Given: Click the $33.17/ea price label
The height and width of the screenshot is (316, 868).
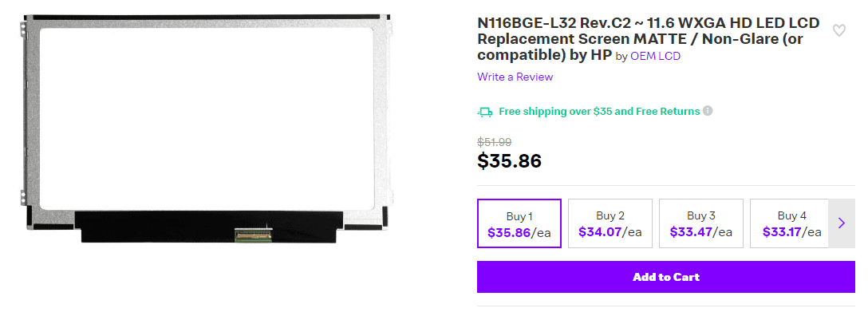Looking at the screenshot, I should pyautogui.click(x=791, y=232).
